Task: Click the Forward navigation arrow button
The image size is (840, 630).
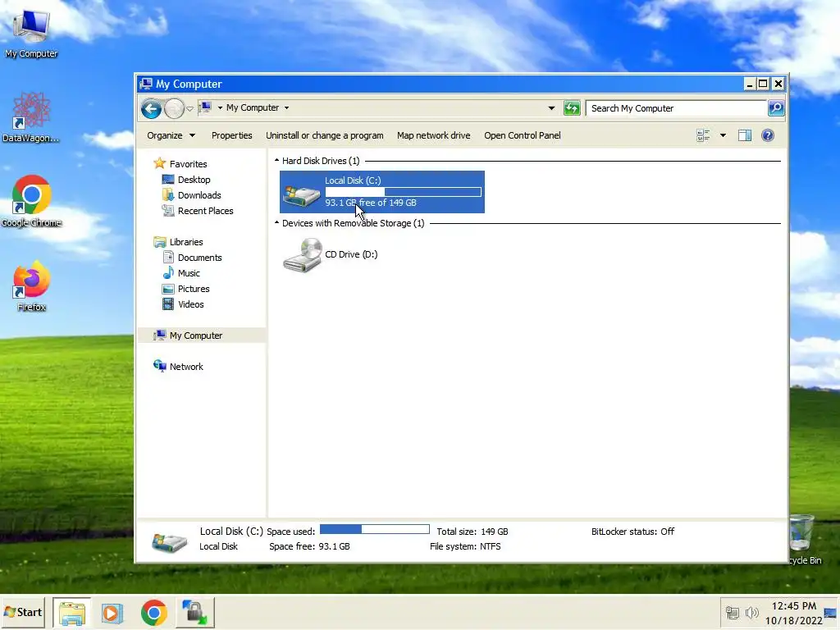Action: tap(174, 109)
